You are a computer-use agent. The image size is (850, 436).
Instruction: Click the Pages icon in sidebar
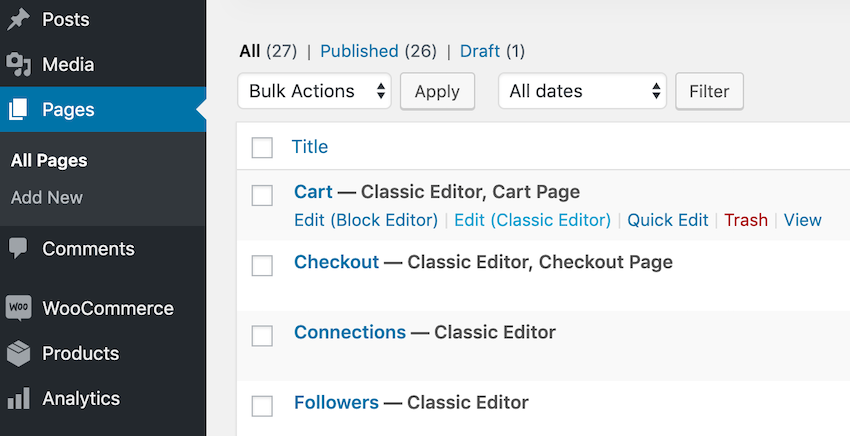tap(19, 110)
